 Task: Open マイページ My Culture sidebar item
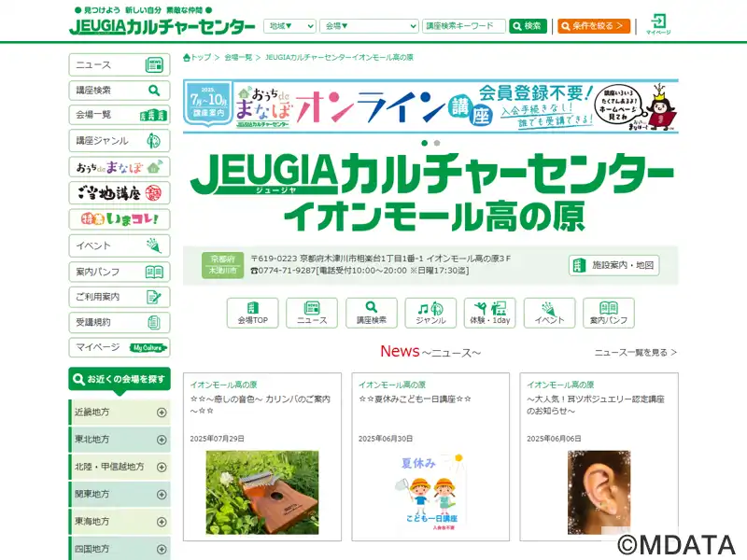(120, 347)
